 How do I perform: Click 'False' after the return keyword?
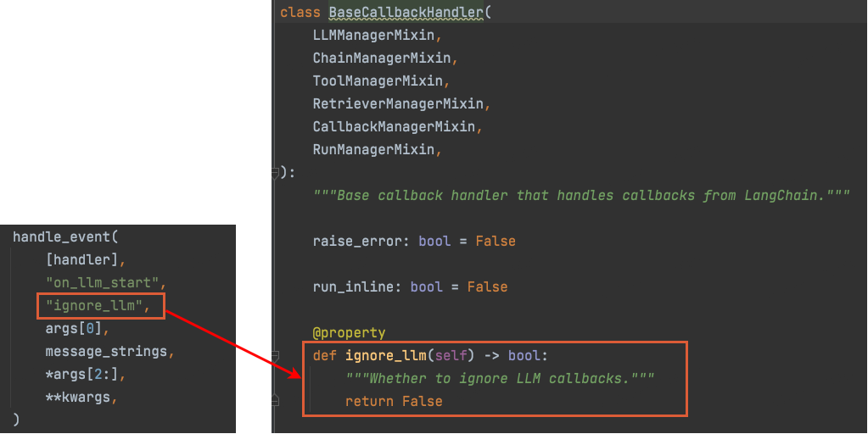[x=423, y=402]
